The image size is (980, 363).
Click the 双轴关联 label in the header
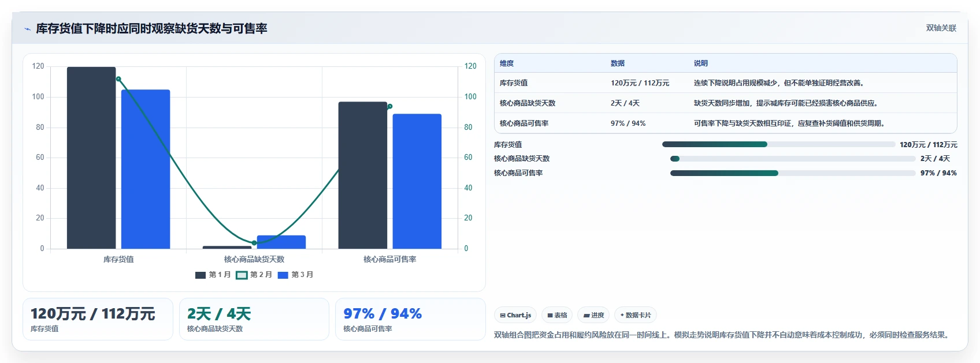click(941, 28)
